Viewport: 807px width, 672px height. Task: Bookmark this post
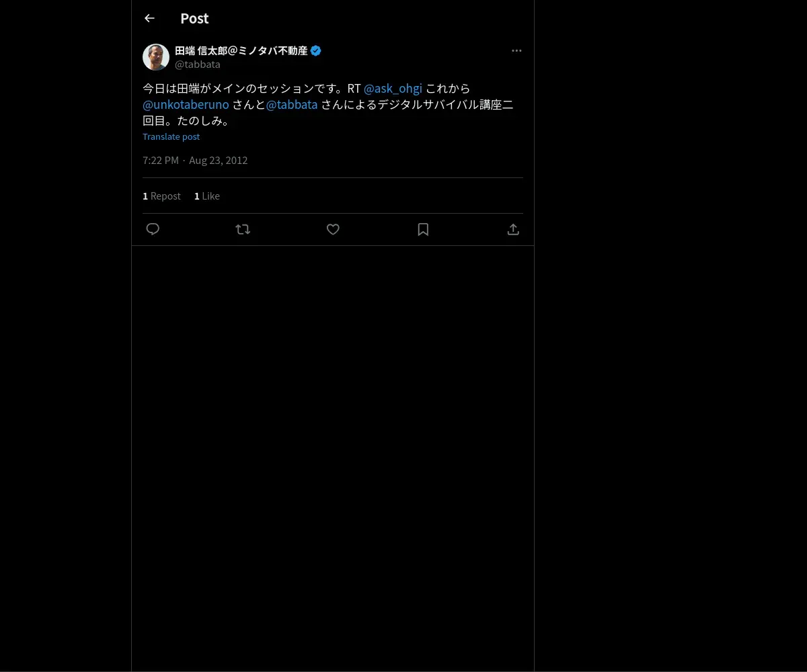pos(423,229)
